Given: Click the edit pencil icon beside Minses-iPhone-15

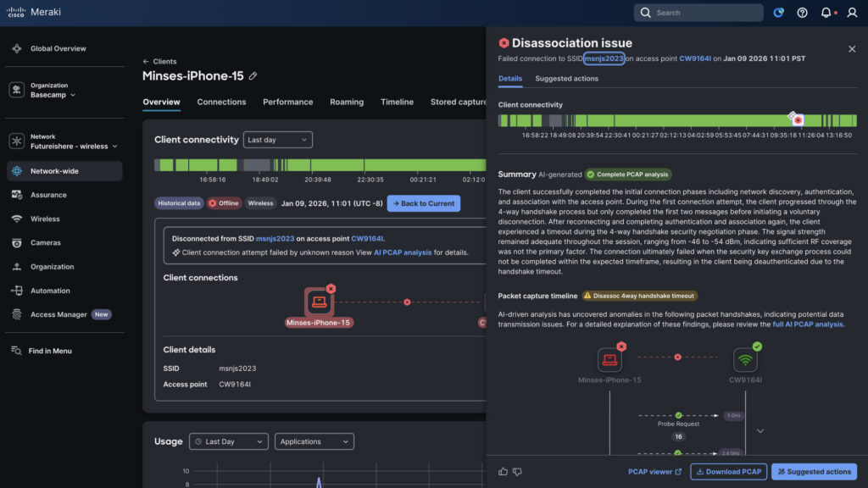Looking at the screenshot, I should 253,76.
